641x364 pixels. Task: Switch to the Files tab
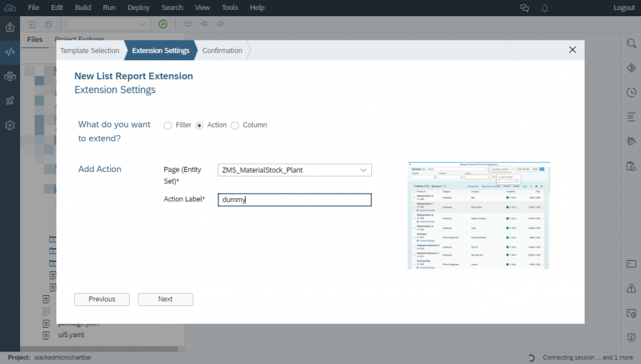point(35,39)
